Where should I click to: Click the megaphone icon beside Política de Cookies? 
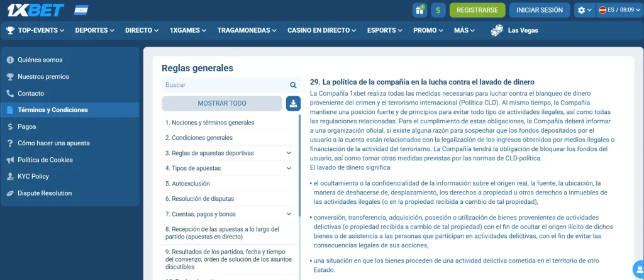10,160
